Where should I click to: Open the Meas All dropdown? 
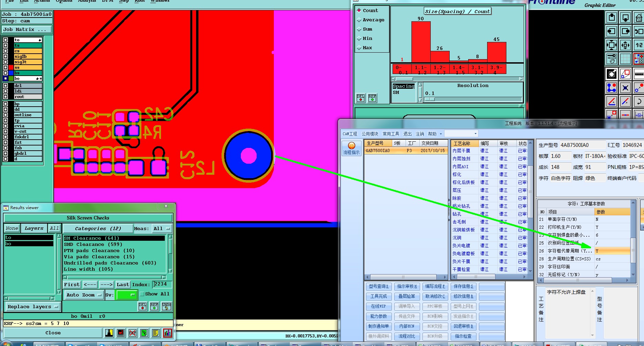[x=162, y=229]
